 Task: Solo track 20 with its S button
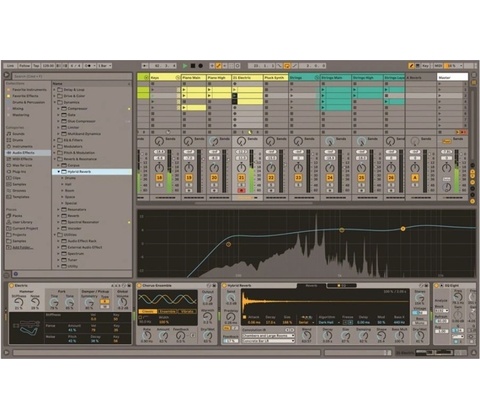pos(214,185)
